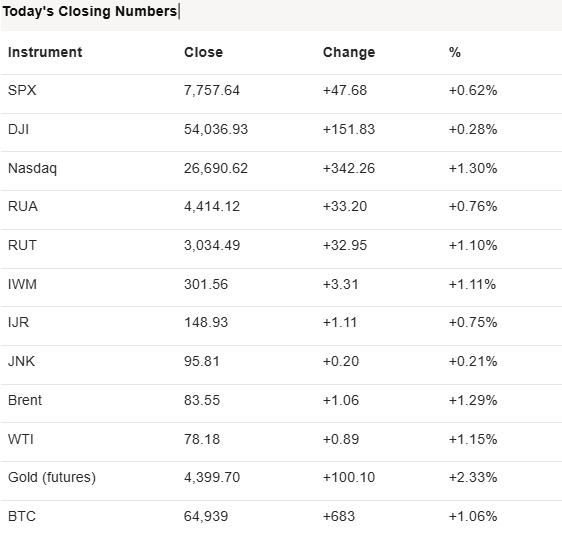Select the Brent close value 83.55
Screen dimensions: 562x538
tap(202, 400)
